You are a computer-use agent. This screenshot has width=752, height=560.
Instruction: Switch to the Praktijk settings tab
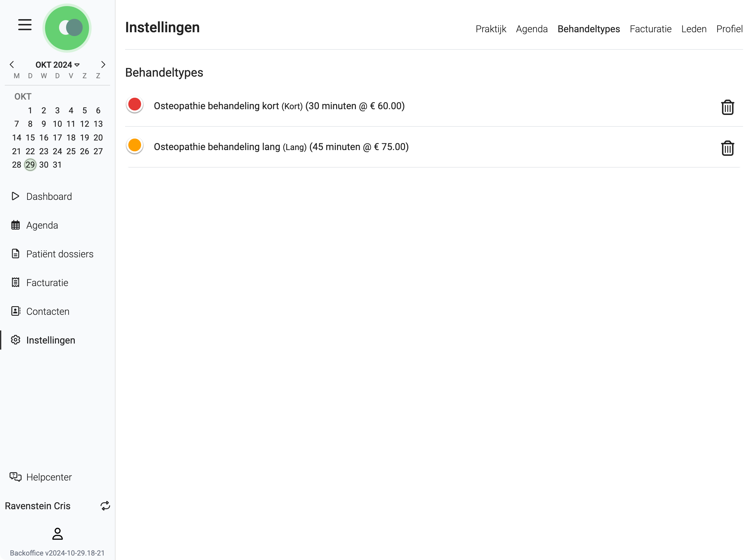490,29
